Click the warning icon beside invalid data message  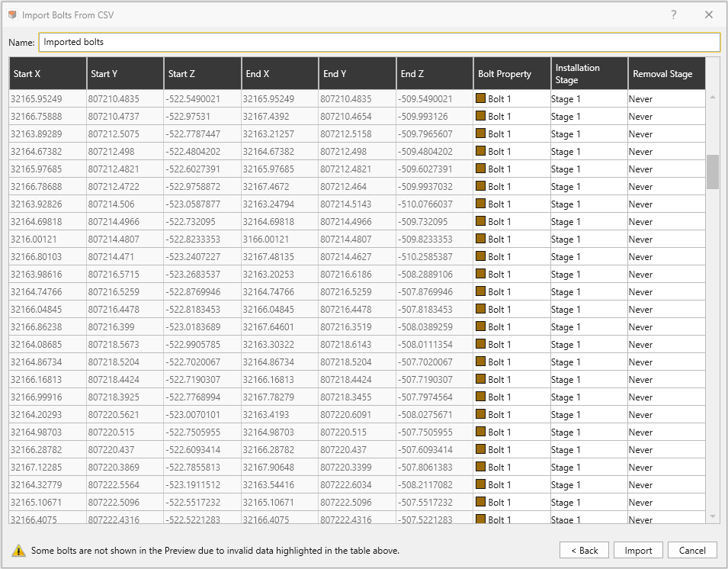18,550
